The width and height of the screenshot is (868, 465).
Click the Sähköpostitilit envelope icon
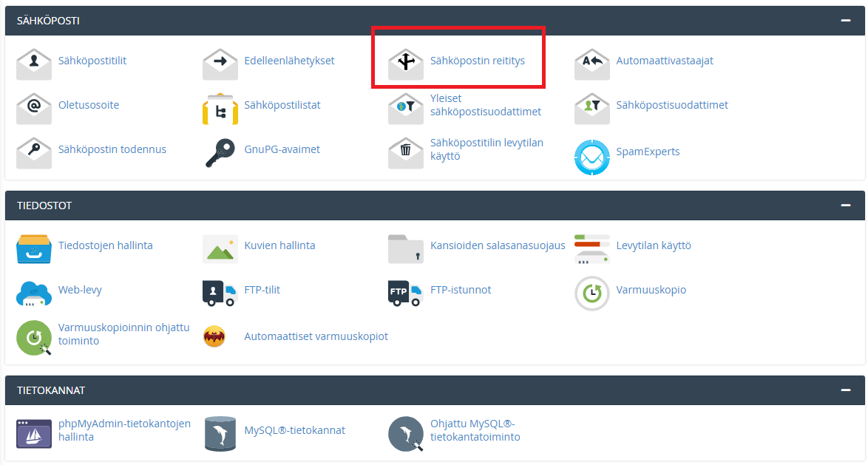(x=34, y=64)
